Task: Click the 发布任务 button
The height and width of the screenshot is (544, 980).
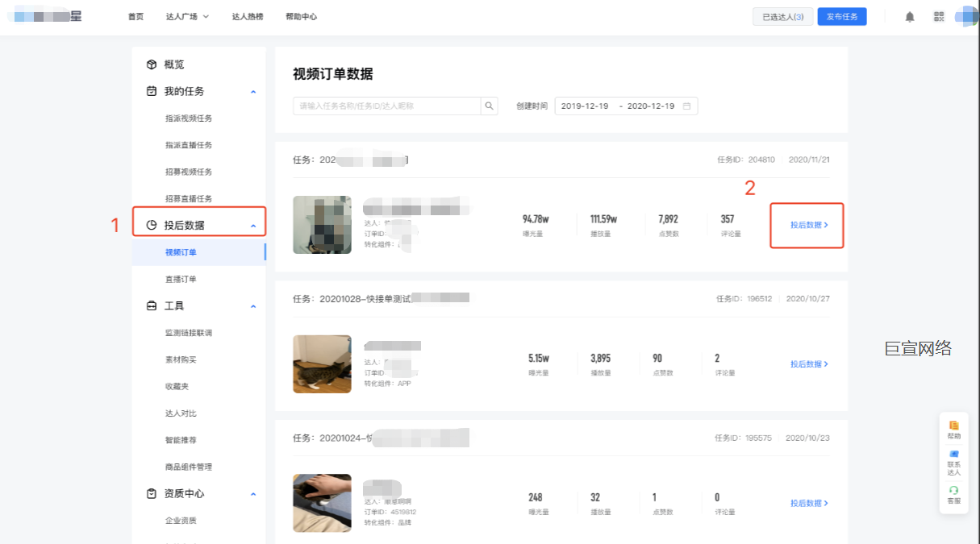Action: [841, 15]
